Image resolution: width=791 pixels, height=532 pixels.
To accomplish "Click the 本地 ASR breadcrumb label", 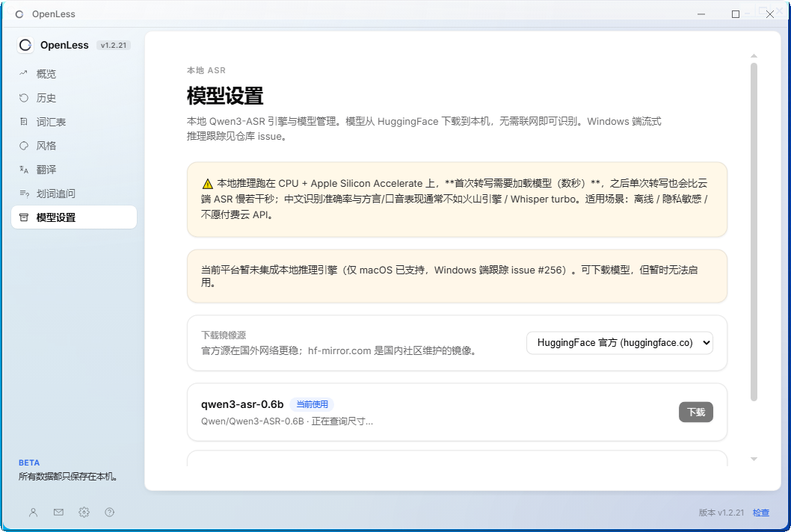I will (x=206, y=70).
